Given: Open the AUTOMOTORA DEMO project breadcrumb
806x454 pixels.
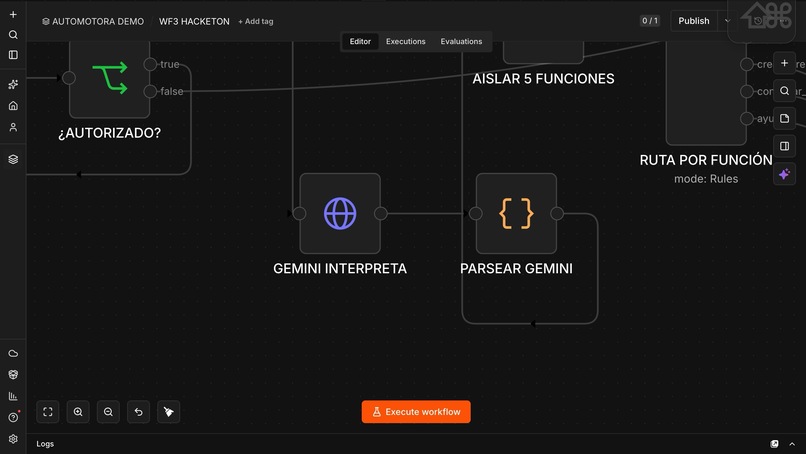Looking at the screenshot, I should click(93, 22).
